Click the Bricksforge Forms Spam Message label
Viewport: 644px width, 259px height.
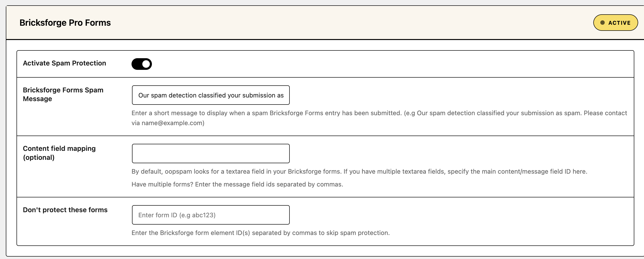pyautogui.click(x=63, y=94)
